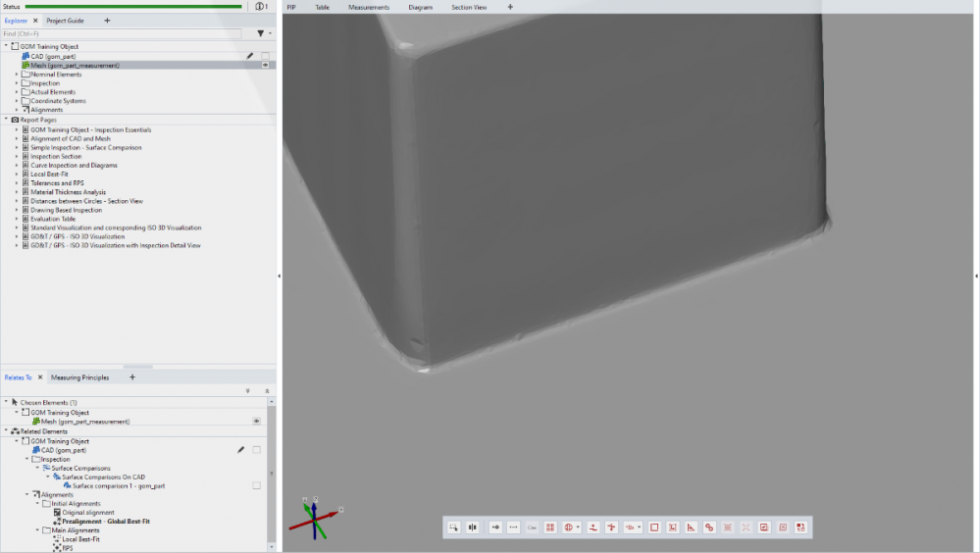Click the angle measurement icon in bottom toolbar
The image size is (980, 553).
pyautogui.click(x=691, y=528)
